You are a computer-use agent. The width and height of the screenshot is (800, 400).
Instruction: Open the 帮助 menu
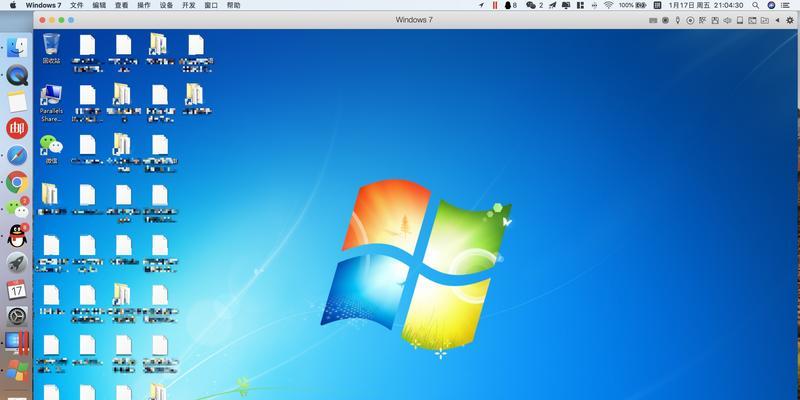(233, 5)
